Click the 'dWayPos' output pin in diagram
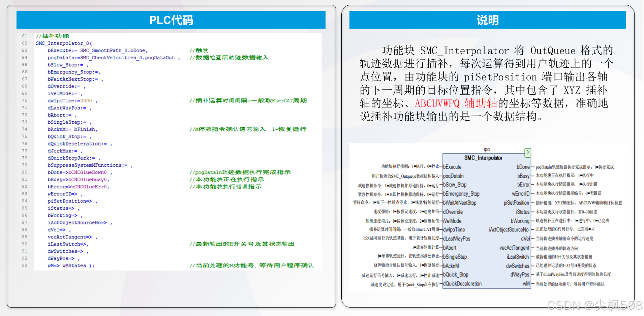The width and height of the screenshot is (644, 316). click(520, 275)
